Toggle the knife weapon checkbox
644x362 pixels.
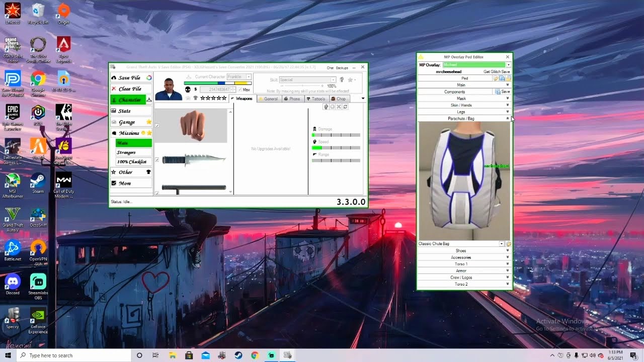point(157,160)
